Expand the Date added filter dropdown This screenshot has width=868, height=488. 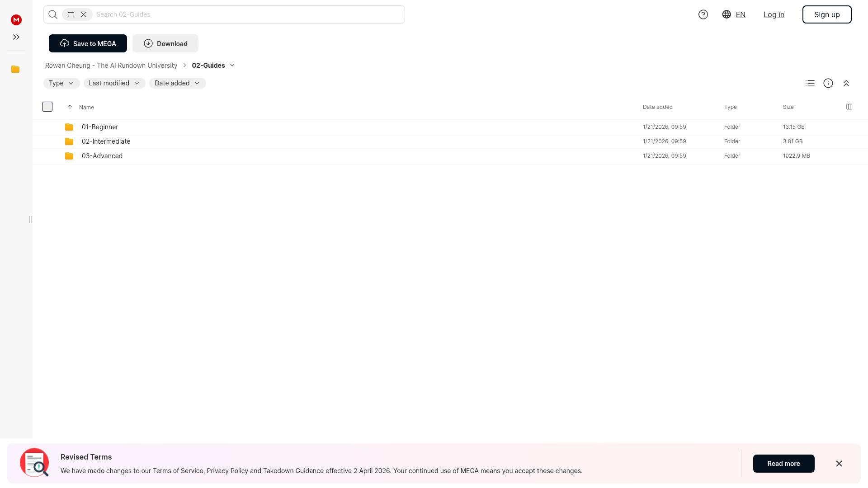(177, 83)
